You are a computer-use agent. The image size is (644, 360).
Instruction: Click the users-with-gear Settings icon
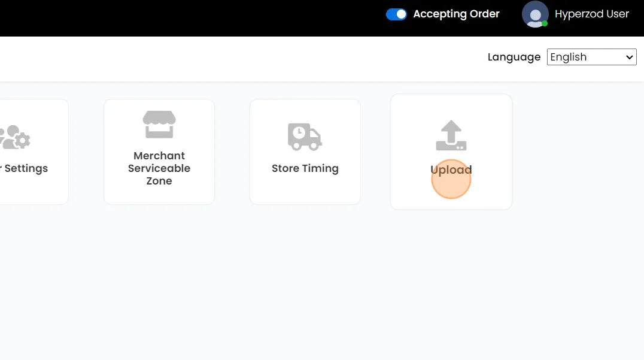[16, 138]
